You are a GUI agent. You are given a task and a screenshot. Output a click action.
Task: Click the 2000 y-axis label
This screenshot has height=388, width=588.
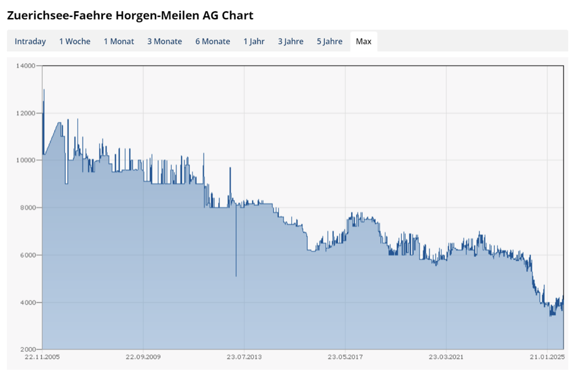coord(27,350)
